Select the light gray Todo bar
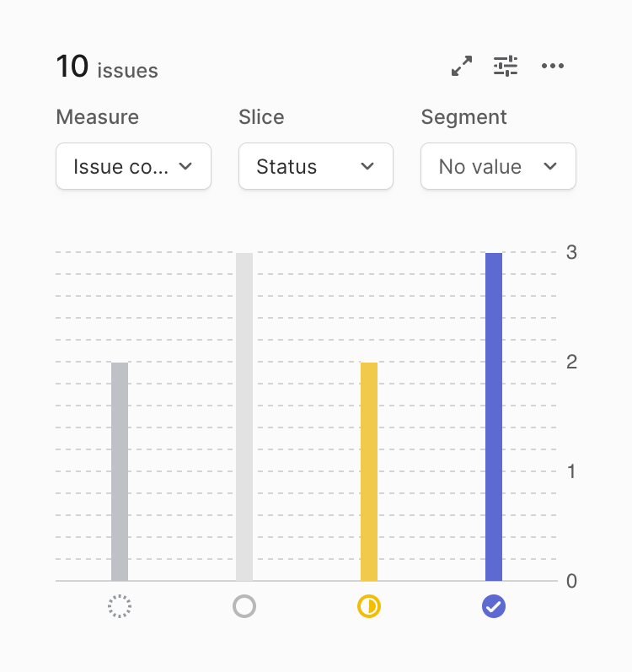Screen dimensions: 632x672 (x=244, y=417)
